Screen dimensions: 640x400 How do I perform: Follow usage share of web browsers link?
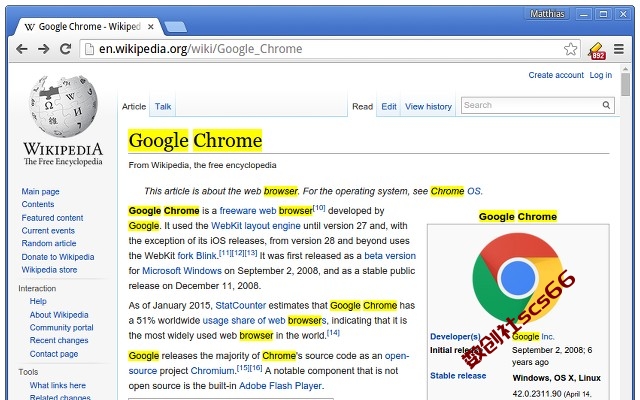pos(264,320)
